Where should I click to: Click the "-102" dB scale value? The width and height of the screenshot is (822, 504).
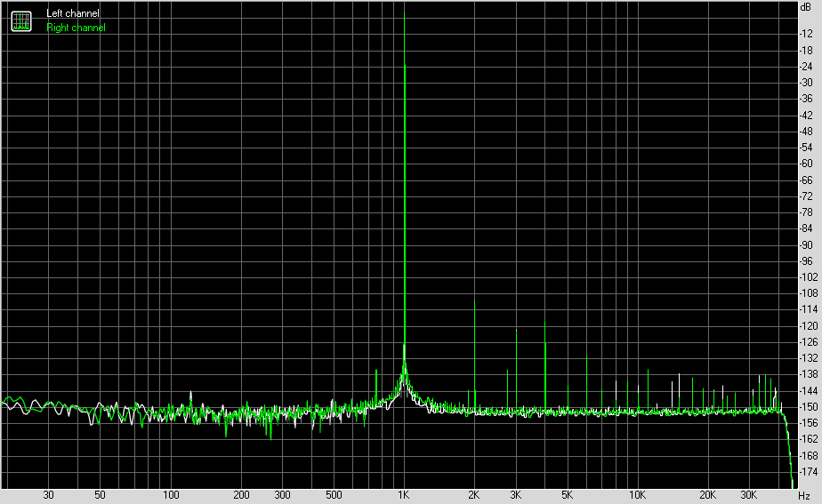click(x=809, y=277)
